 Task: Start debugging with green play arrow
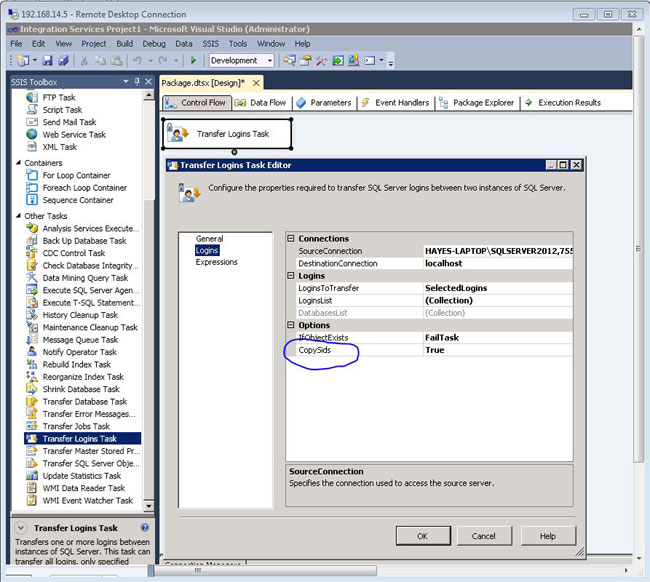click(x=193, y=61)
